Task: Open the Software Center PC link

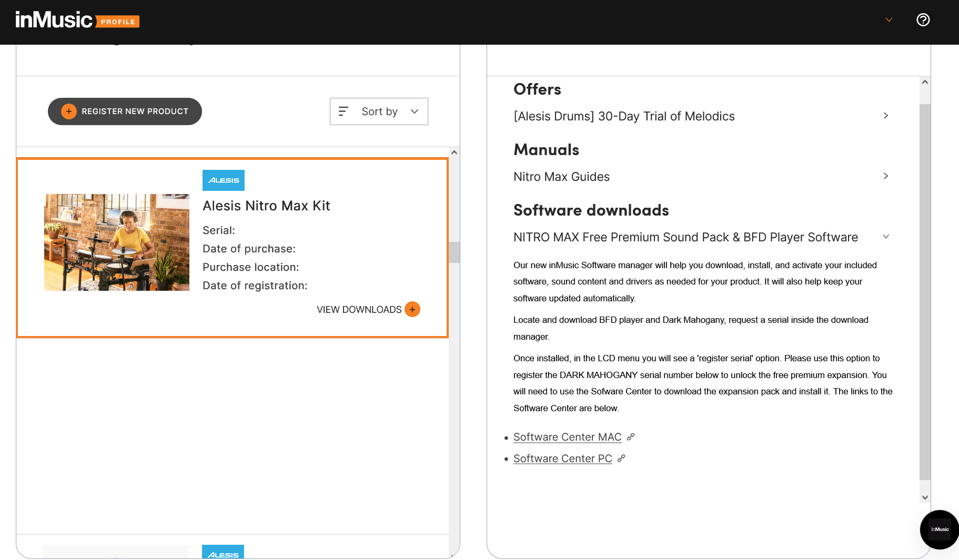Action: click(562, 459)
